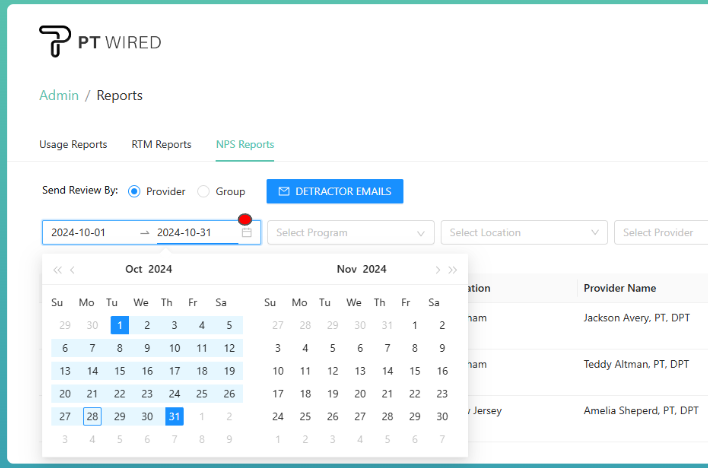The height and width of the screenshot is (468, 708).
Task: Advance to next month using right arrow
Action: [x=437, y=269]
